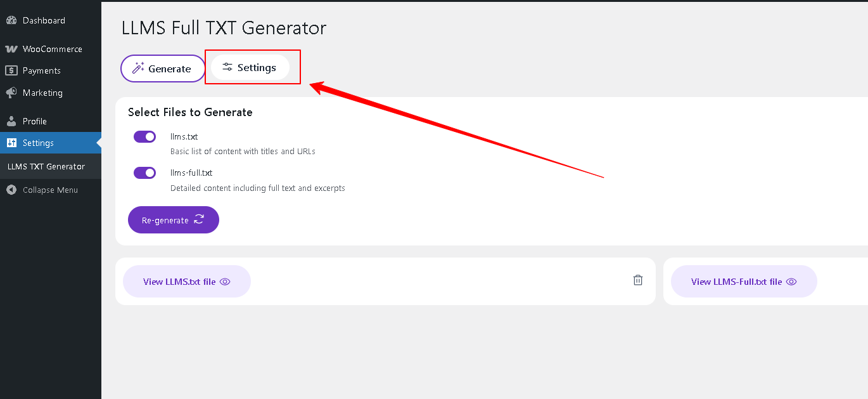
Task: Disable the llms-full.txt toggle
Action: pos(144,173)
